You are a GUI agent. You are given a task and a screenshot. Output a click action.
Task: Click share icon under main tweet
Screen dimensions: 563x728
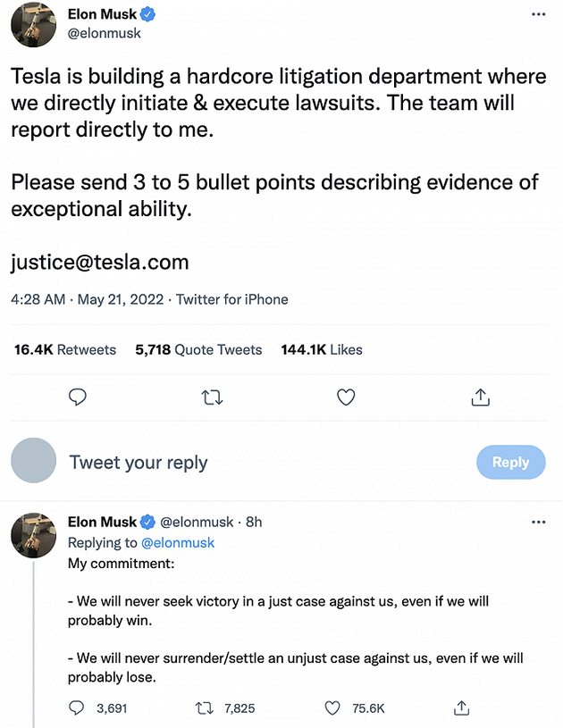tap(479, 397)
